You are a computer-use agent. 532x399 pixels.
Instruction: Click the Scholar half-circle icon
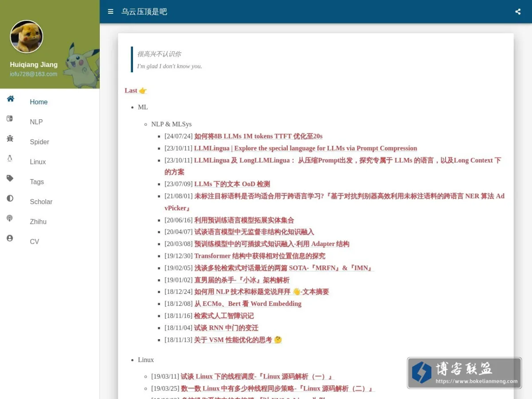[x=10, y=198]
